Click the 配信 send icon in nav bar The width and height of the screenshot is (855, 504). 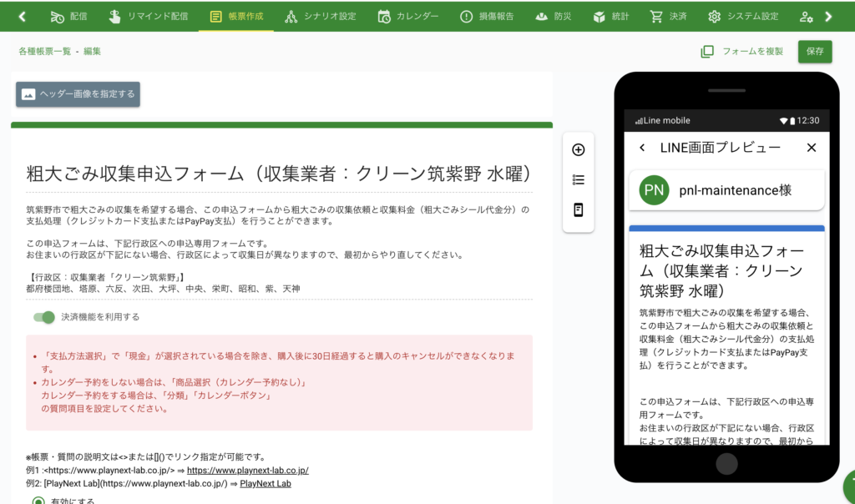click(58, 17)
